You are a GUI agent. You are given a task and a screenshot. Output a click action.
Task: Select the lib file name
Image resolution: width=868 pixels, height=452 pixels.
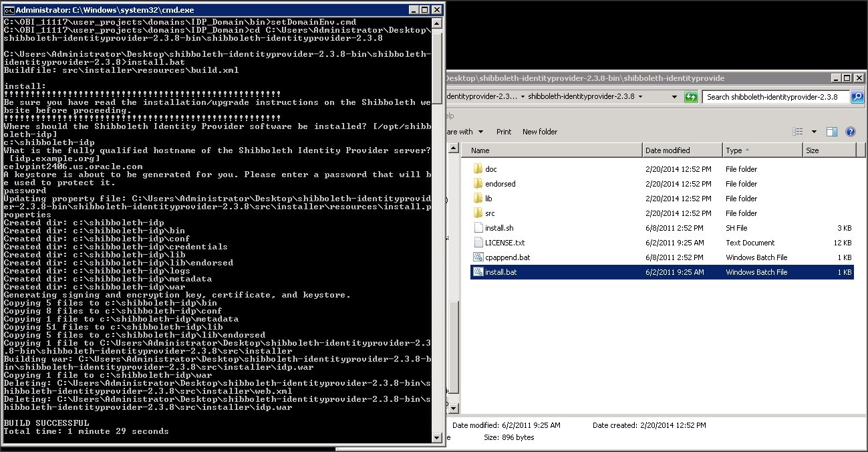pos(488,199)
